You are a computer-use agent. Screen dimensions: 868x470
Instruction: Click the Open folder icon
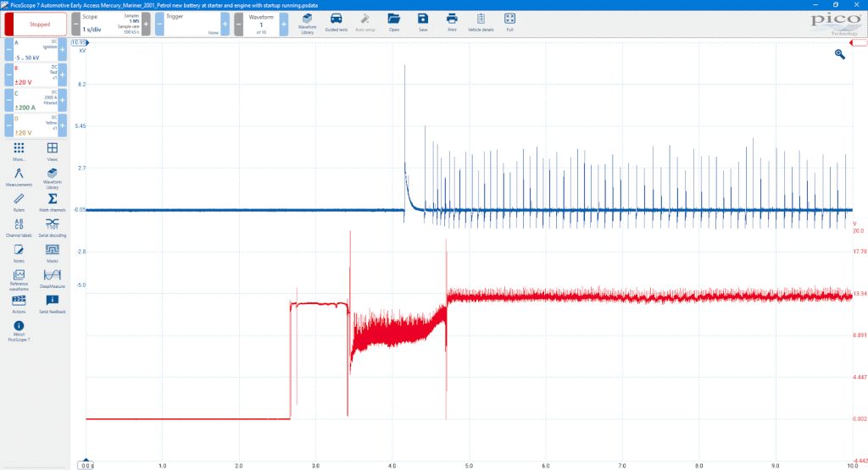(x=393, y=23)
